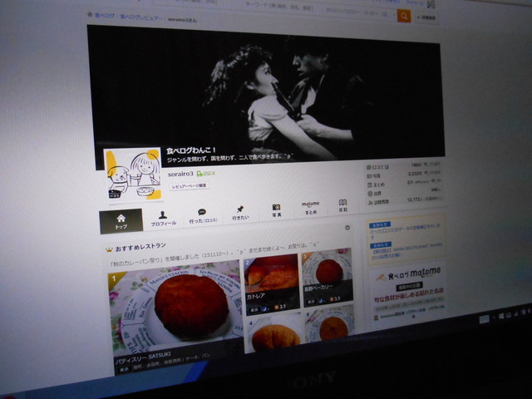Click the 食べログ breadcrumb link
Viewport: 532px width, 399px height.
(104, 16)
